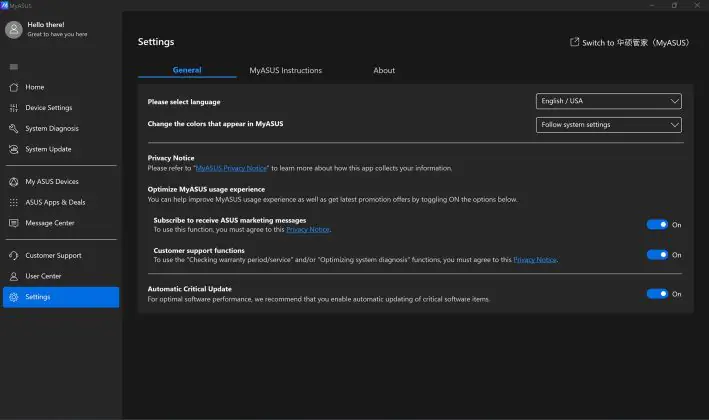
Task: Click the Message Center chat icon
Action: 14,223
